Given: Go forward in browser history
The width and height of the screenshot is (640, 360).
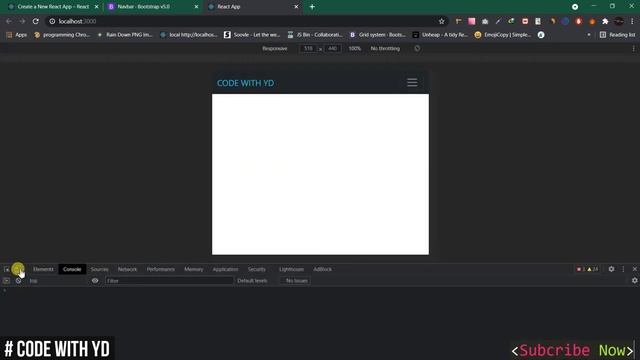Looking at the screenshot, I should pyautogui.click(x=22, y=21).
